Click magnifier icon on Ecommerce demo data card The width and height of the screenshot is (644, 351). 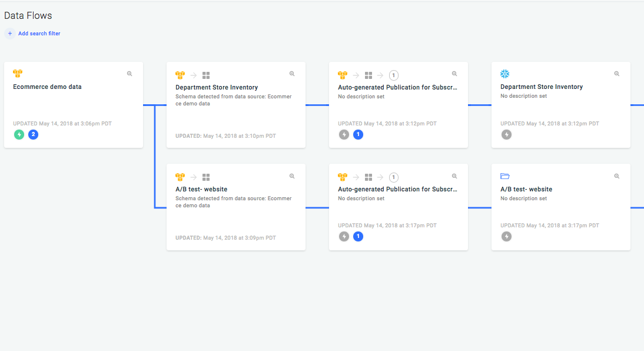[130, 74]
